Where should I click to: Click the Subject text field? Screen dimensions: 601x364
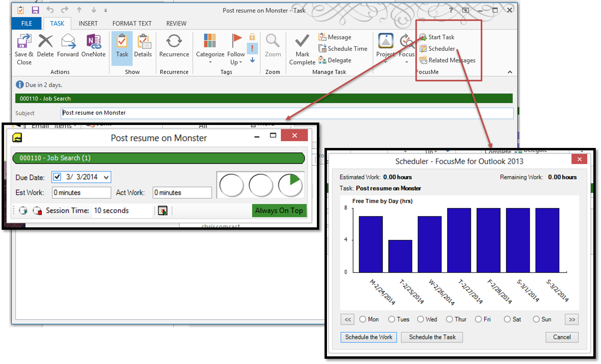point(287,113)
